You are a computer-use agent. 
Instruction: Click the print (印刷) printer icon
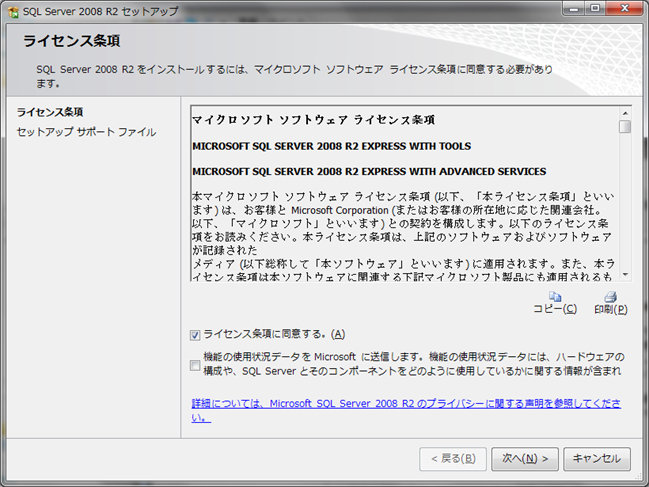tap(611, 297)
